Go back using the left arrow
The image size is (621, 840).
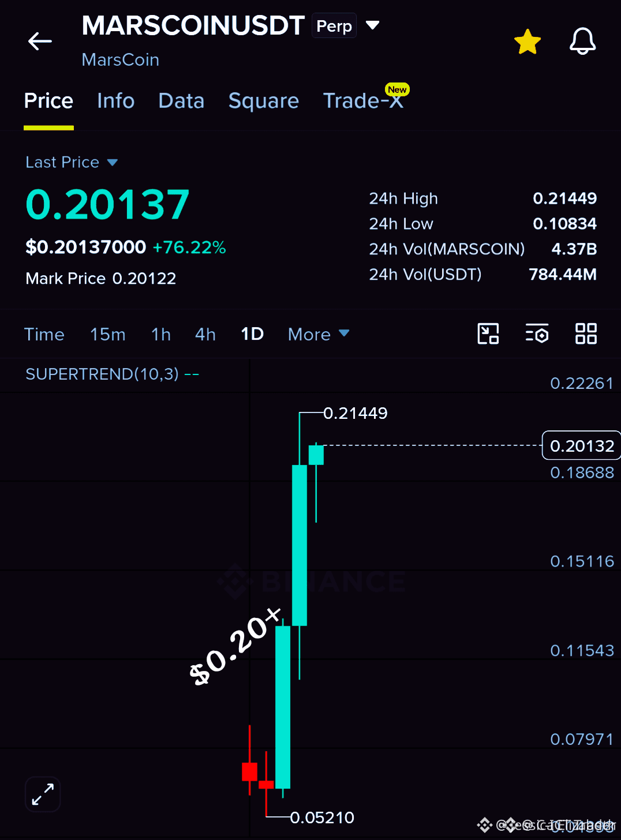40,42
